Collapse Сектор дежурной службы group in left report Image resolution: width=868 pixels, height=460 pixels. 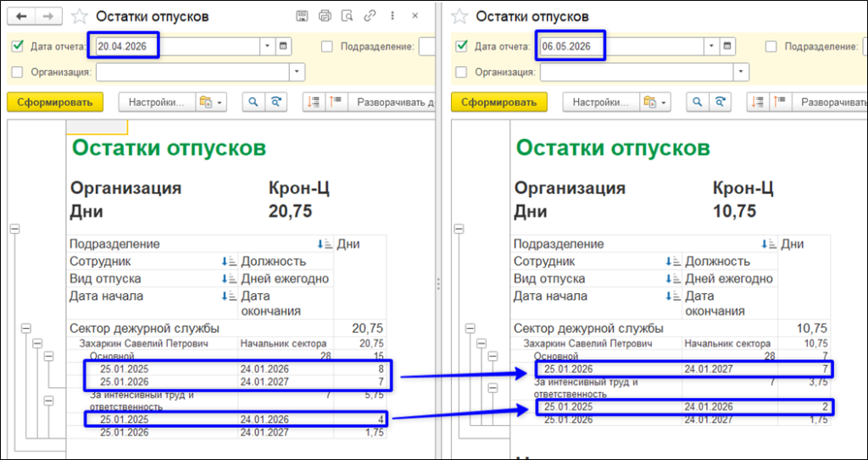point(25,328)
